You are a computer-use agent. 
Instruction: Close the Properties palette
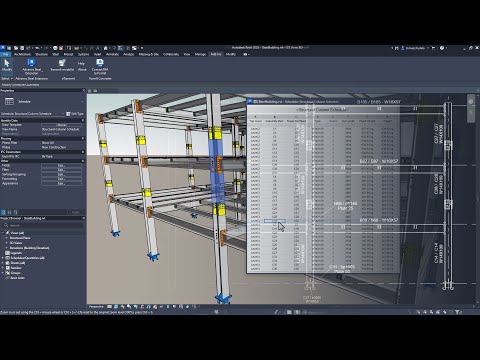click(x=83, y=90)
